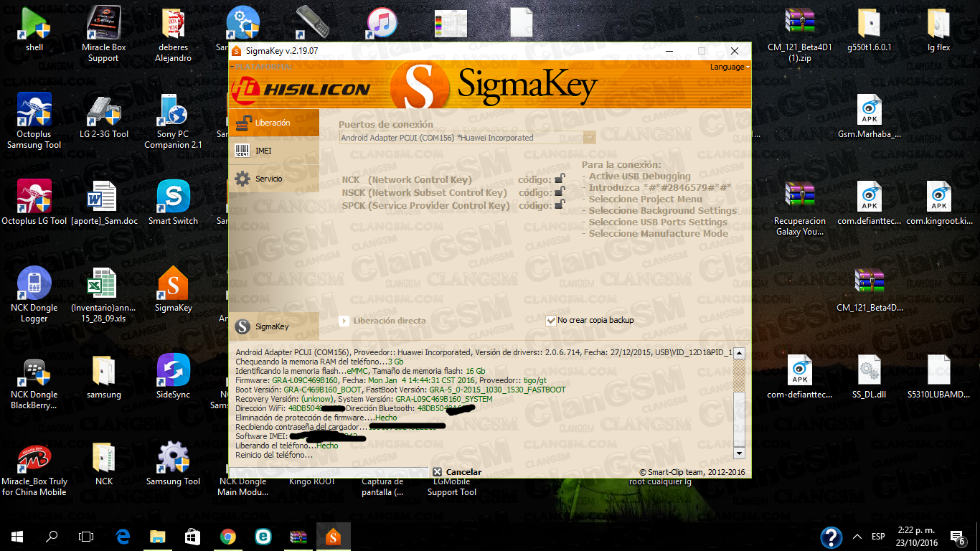The image size is (980, 551).
Task: Click the 'Reinicio del teléfono...' log line
Action: click(274, 455)
